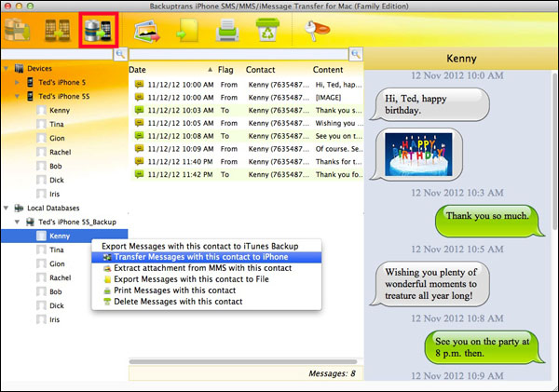Viewport: 559px width, 392px height.
Task: Select Rachel under Ted's iPhone 5S device
Action: tap(61, 152)
